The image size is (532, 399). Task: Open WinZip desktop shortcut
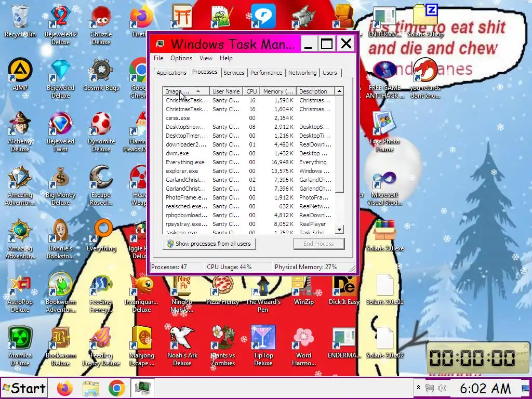(303, 290)
